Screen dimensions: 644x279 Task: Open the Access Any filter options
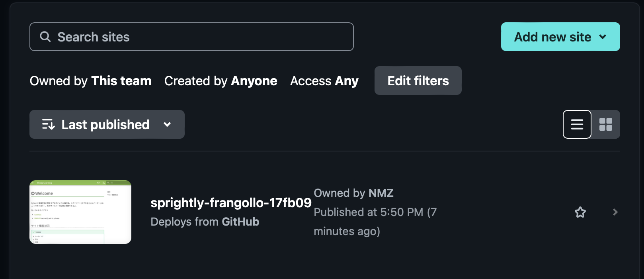(324, 81)
